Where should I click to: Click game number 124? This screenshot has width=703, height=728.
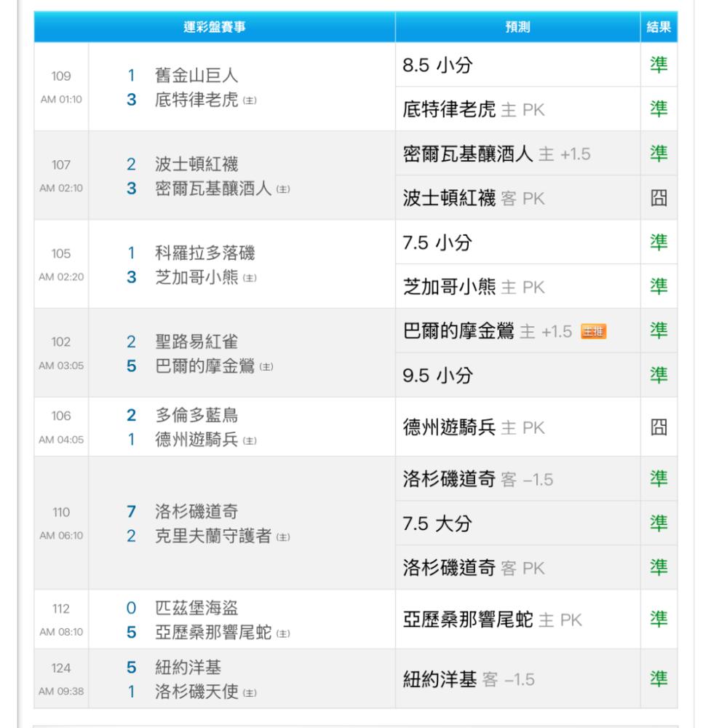pyautogui.click(x=61, y=668)
